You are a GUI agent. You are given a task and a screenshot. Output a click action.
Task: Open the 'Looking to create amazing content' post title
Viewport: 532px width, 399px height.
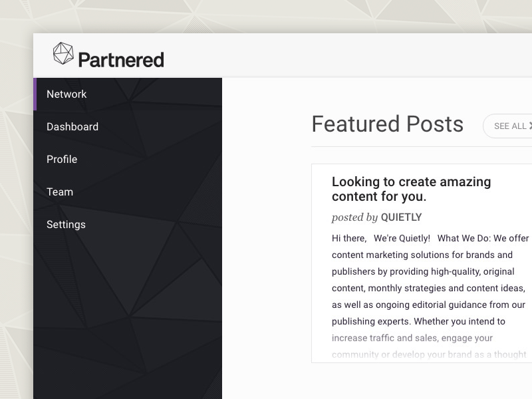pyautogui.click(x=411, y=190)
